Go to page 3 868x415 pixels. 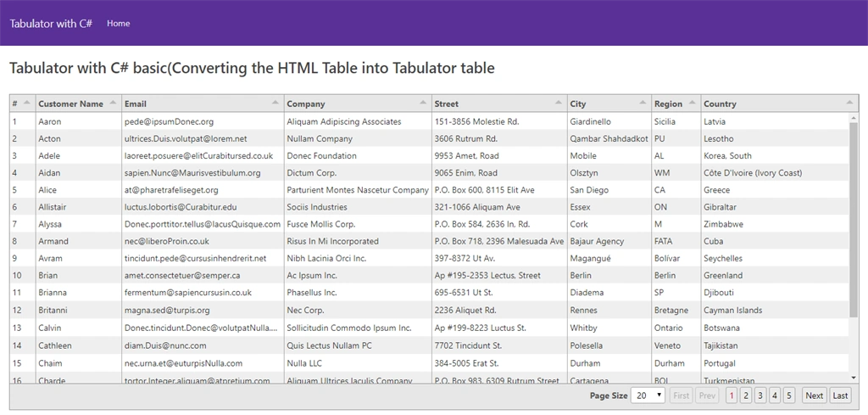(x=760, y=395)
